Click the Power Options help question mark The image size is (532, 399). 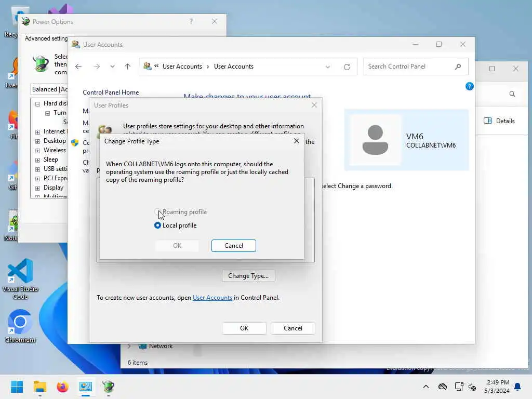[x=191, y=21]
